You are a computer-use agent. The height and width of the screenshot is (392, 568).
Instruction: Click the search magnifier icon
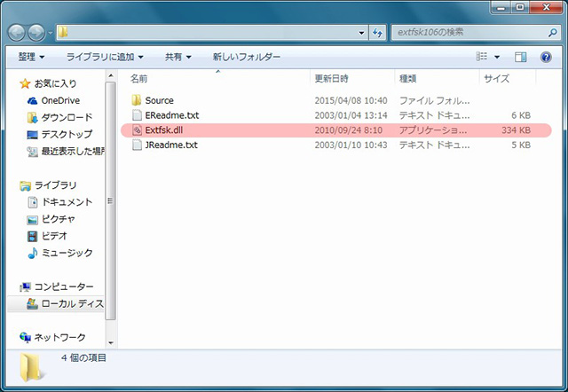(x=552, y=33)
